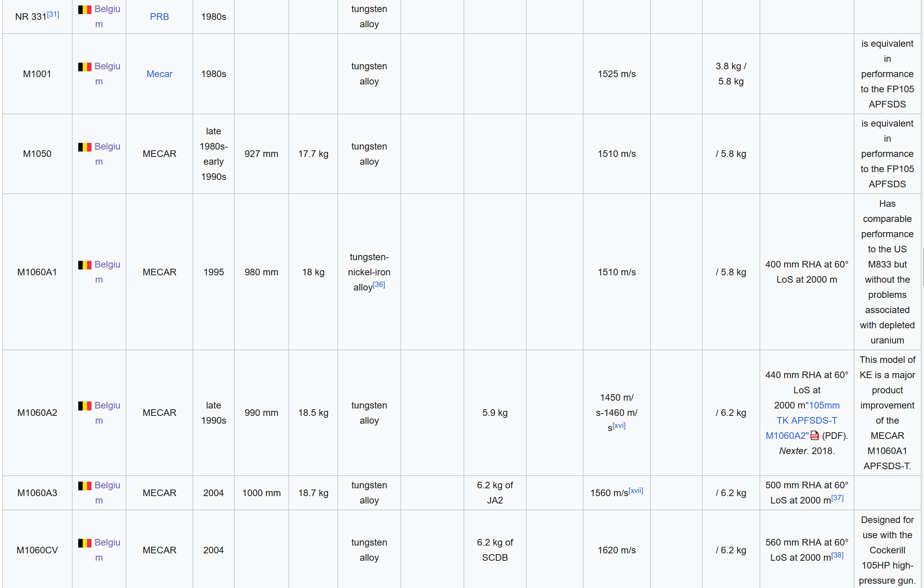The width and height of the screenshot is (924, 588).
Task: Open the 105mm TK APFSDS-T M1060A2 PDF link
Action: tap(806, 421)
